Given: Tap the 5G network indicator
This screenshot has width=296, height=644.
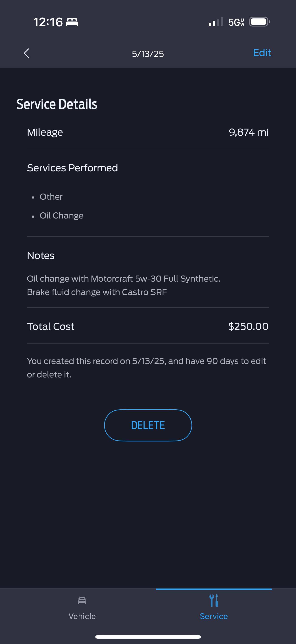Looking at the screenshot, I should pyautogui.click(x=236, y=22).
